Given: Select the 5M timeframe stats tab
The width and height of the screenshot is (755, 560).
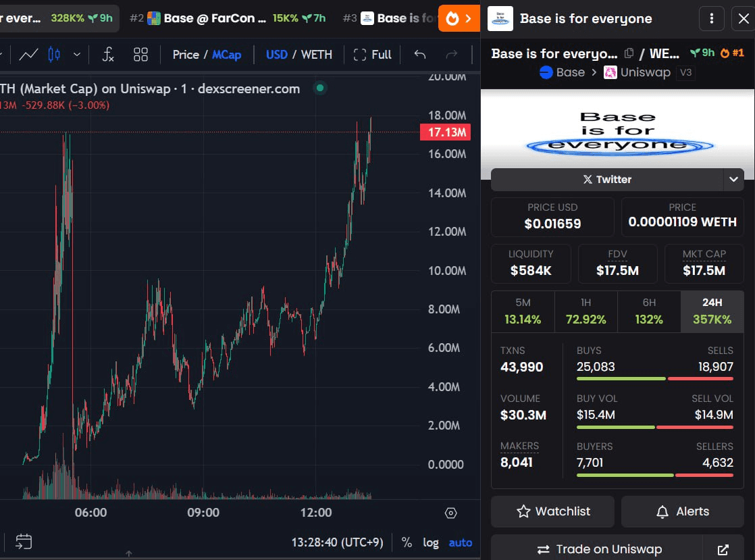Looking at the screenshot, I should (x=523, y=311).
